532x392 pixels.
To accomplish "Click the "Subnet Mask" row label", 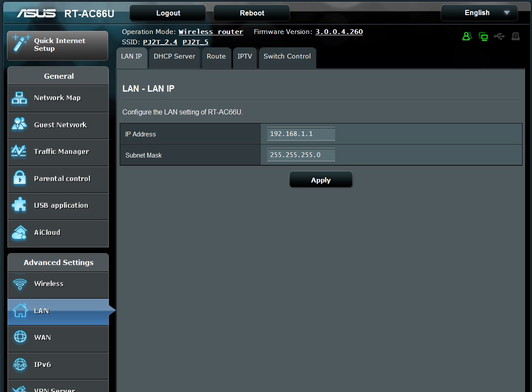I will coord(143,155).
